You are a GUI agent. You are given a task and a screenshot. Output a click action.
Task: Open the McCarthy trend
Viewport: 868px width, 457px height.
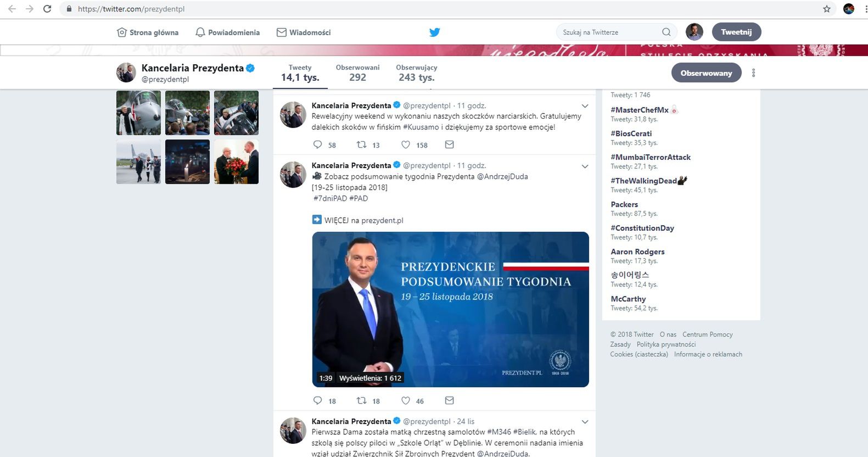628,299
